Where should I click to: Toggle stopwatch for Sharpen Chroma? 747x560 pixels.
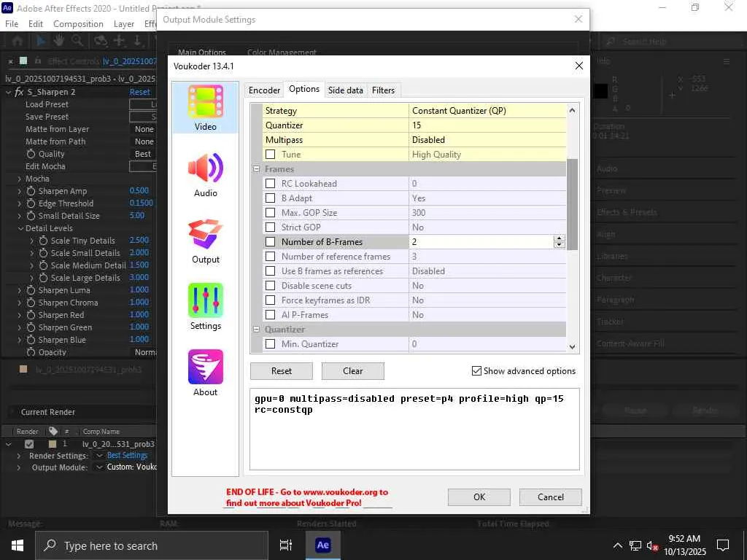click(31, 303)
